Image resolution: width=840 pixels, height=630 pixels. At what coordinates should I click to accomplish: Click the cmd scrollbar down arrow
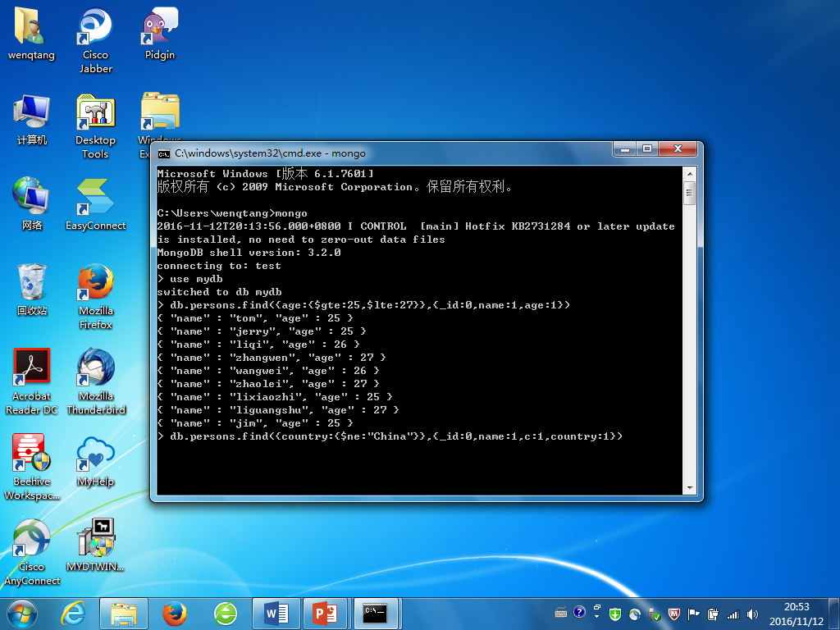pos(689,488)
